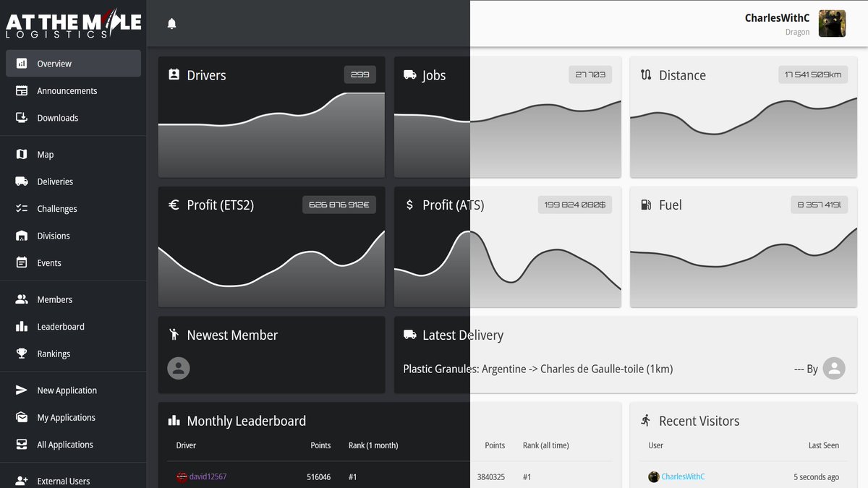
Task: Click the Profit (ETS2) euro icon
Action: point(174,205)
